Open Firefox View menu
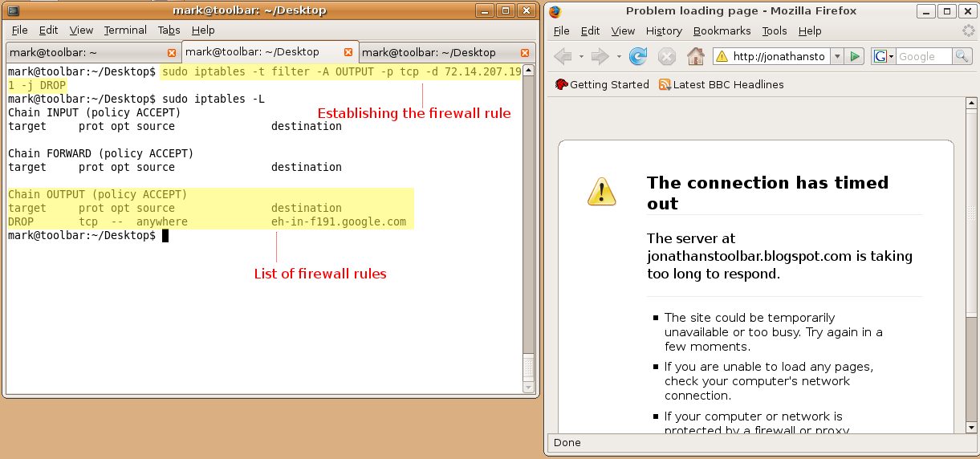This screenshot has width=980, height=459. click(623, 30)
